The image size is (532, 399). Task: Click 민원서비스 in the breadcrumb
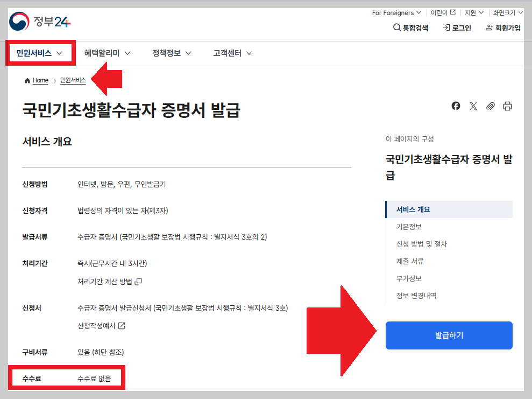pos(74,81)
